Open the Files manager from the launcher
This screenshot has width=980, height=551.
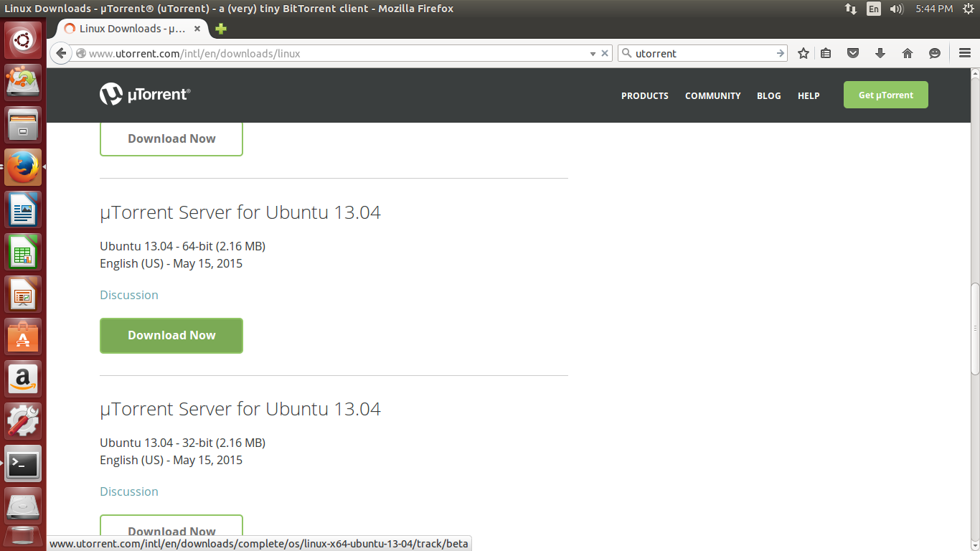click(x=23, y=125)
